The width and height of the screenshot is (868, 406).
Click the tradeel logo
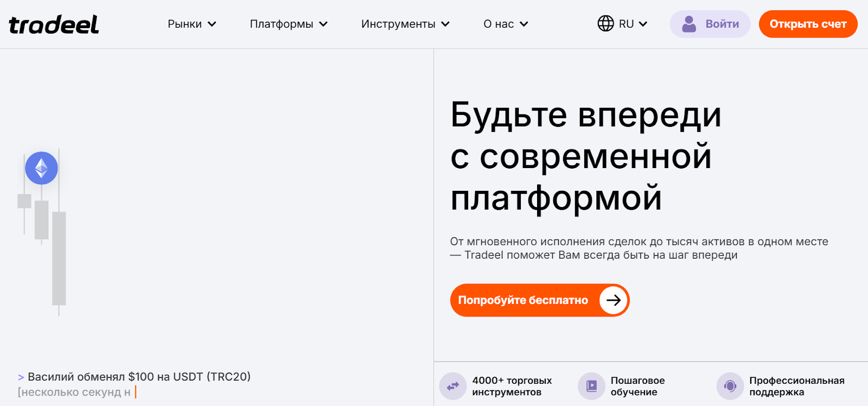(x=54, y=24)
